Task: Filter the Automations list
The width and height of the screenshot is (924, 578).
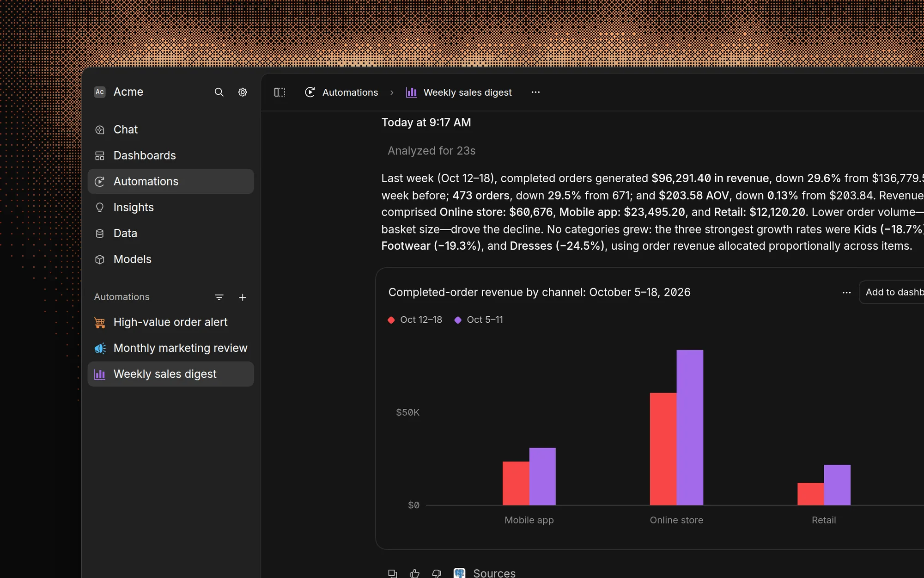Action: (219, 297)
